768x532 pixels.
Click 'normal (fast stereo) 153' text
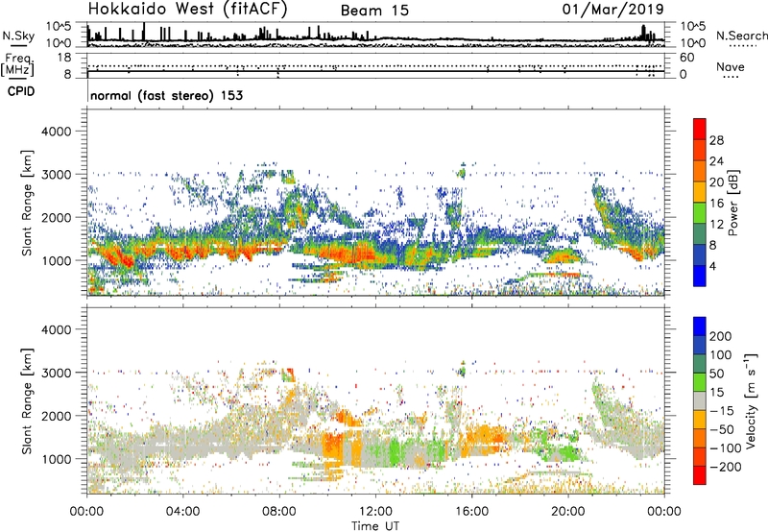click(166, 95)
